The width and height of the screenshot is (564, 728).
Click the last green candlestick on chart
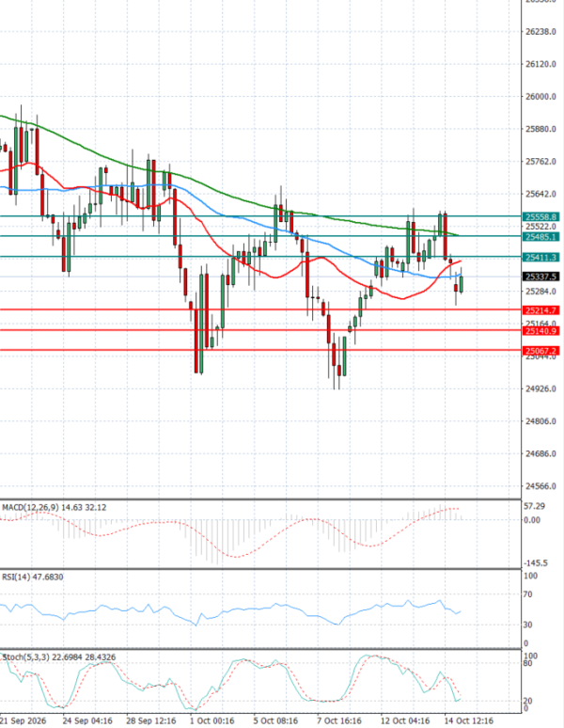point(461,284)
